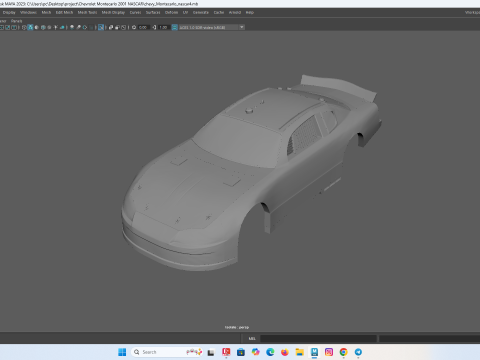Toggle Screen Space Ambient Occlusion icon
The height and width of the screenshot is (360, 480).
(x=72, y=27)
